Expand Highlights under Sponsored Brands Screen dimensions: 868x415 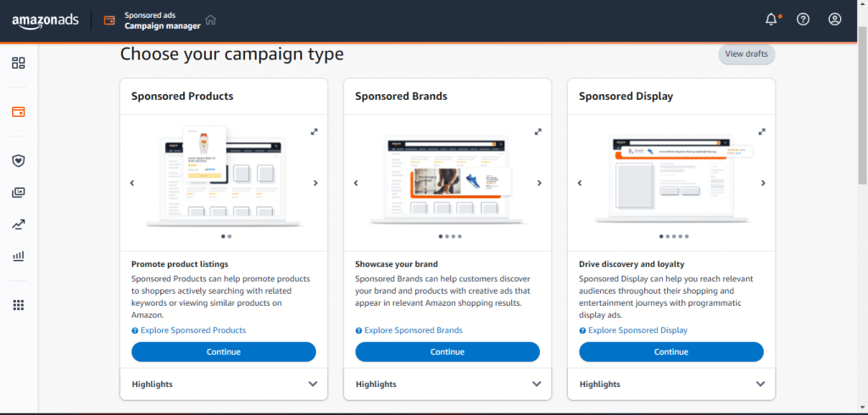[x=448, y=384]
